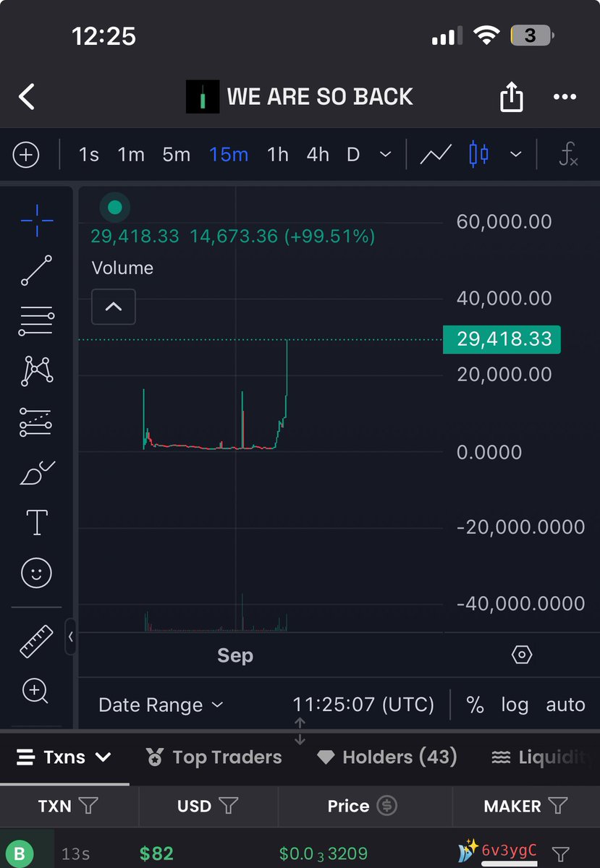This screenshot has height=868, width=600.
Task: Open the Fibonacci retracement tool
Action: 36,320
